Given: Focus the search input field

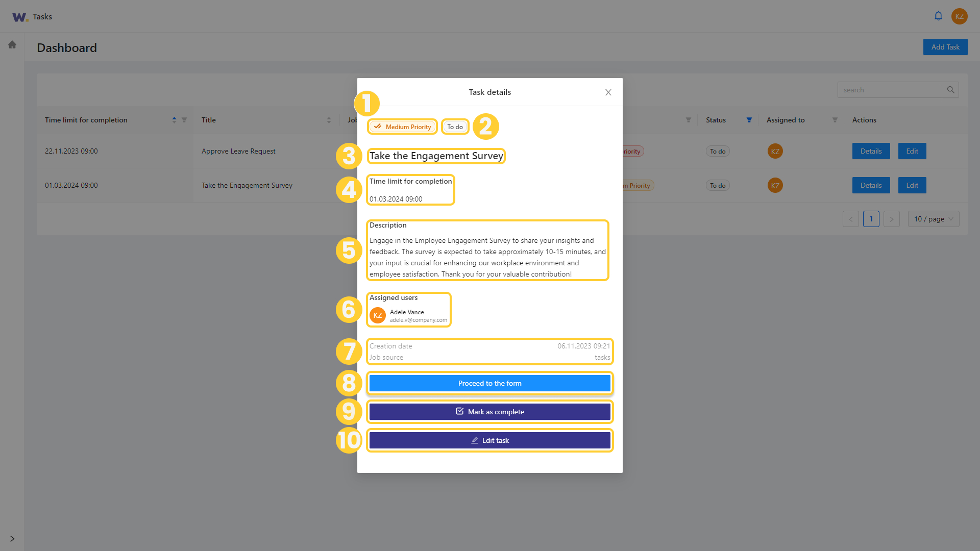Looking at the screenshot, I should point(890,90).
